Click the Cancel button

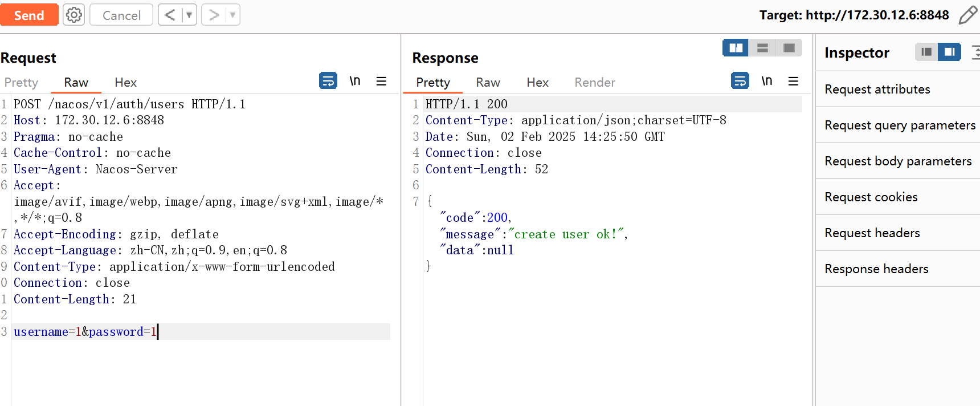121,15
